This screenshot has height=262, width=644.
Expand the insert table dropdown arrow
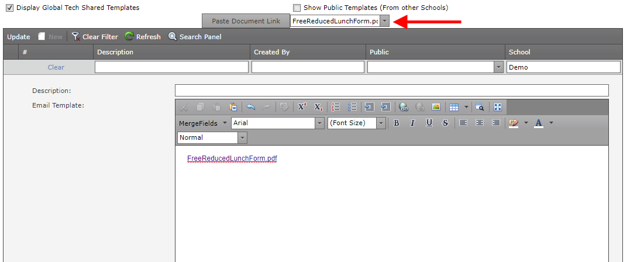(466, 107)
